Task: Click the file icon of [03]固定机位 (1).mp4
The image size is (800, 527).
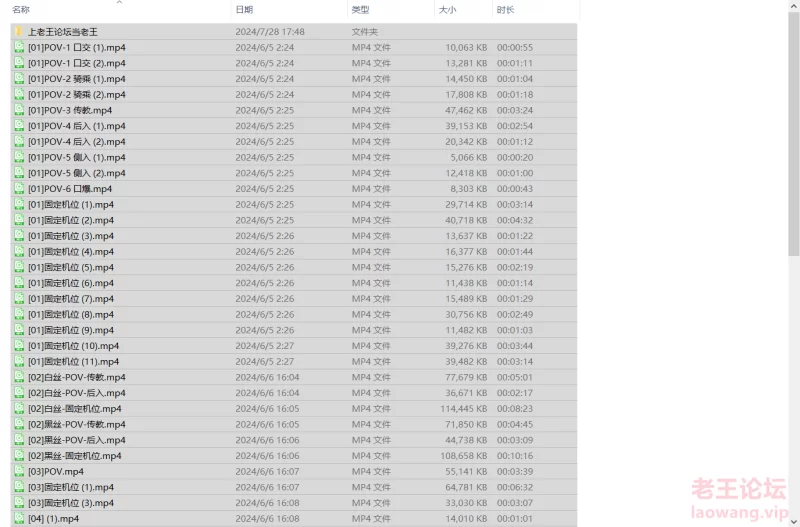Action: pos(19,487)
